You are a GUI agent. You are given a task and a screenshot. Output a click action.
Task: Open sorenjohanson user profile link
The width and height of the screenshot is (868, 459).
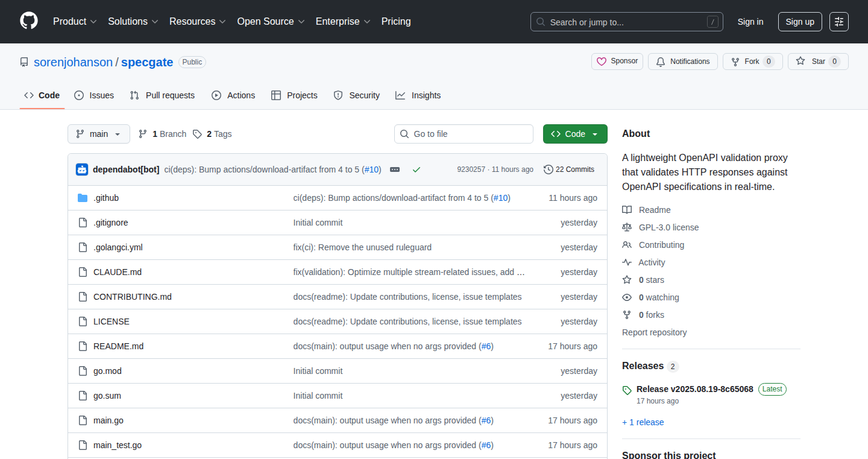[73, 62]
